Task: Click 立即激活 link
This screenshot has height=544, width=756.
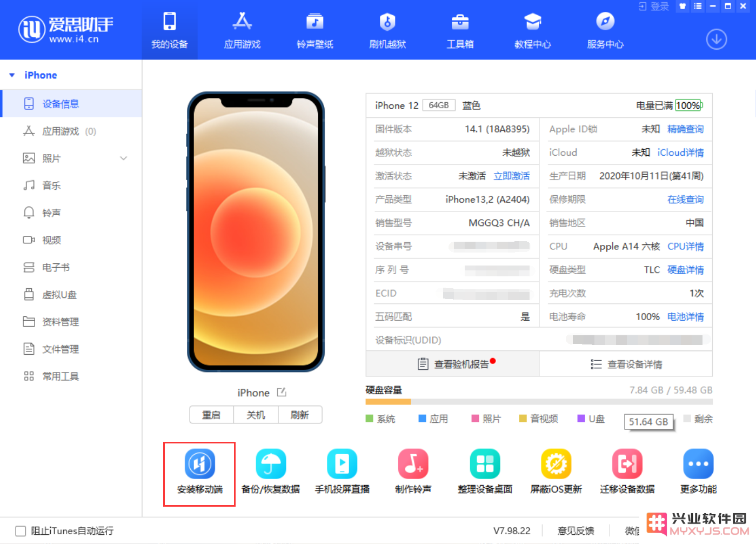Action: click(511, 176)
